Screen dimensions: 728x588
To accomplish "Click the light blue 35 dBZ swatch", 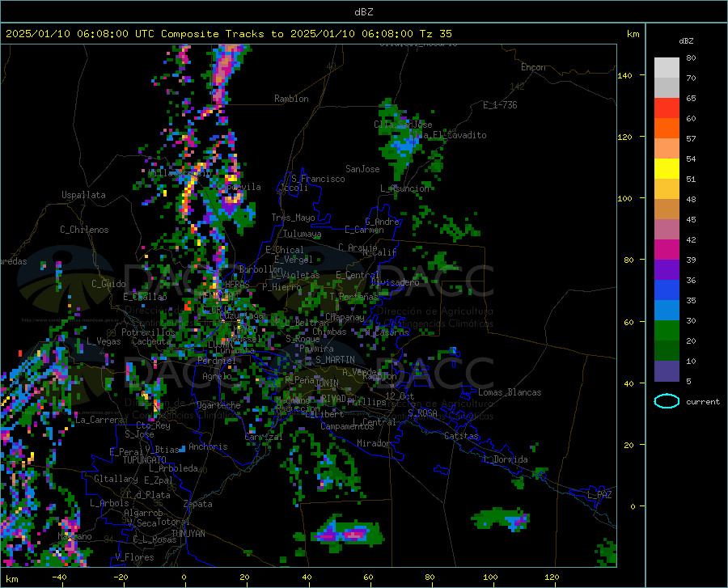I will coord(667,310).
